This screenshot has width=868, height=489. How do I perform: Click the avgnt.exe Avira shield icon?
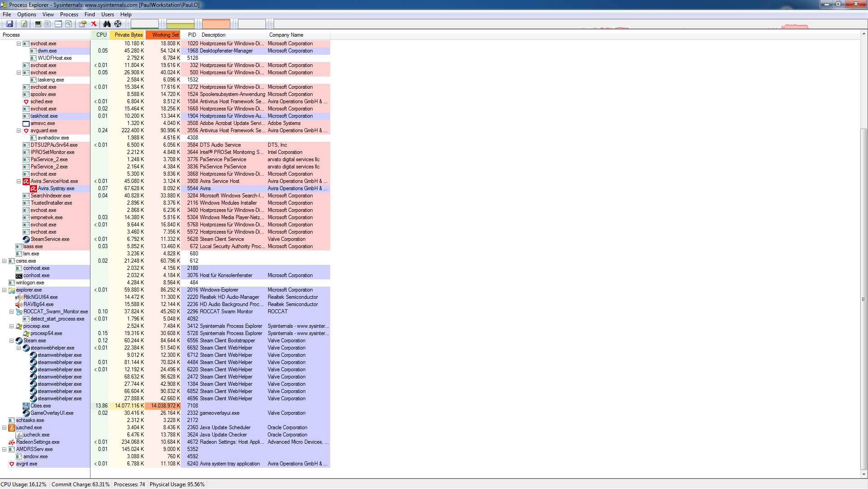click(x=12, y=464)
